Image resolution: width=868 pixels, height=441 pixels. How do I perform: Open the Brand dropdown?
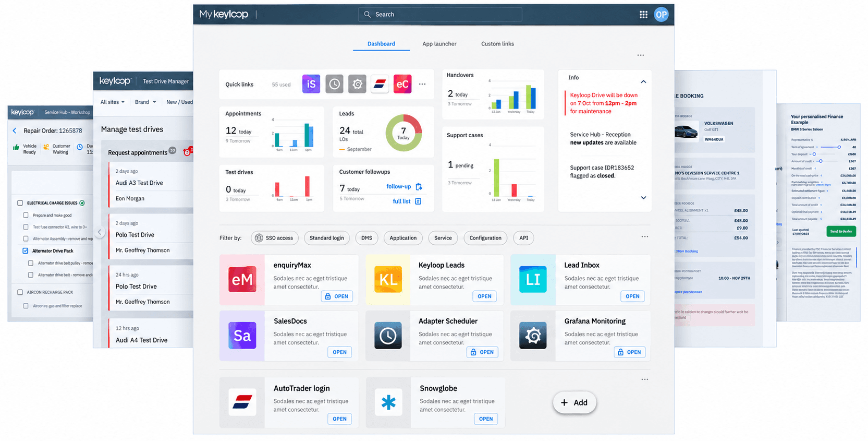145,102
